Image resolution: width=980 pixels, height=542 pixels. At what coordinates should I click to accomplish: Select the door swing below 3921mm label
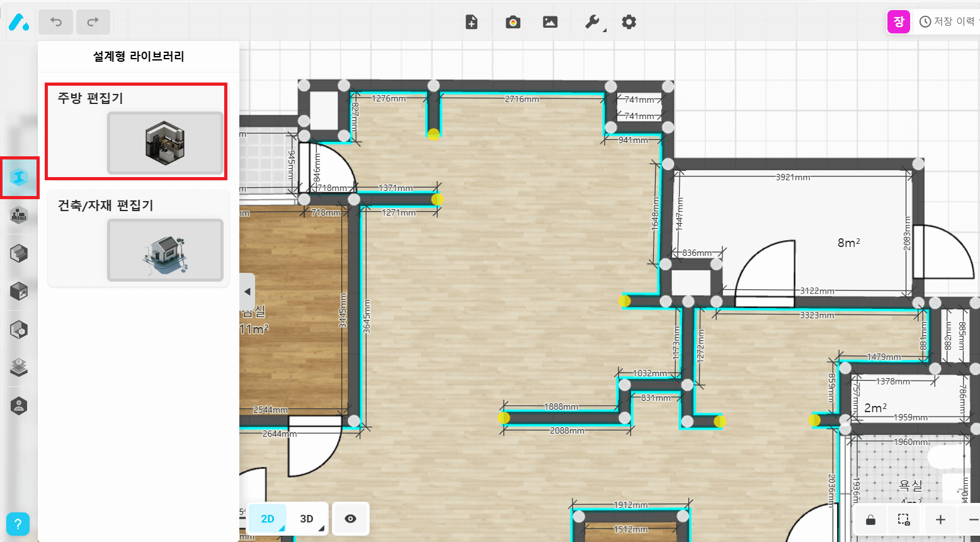click(x=765, y=273)
